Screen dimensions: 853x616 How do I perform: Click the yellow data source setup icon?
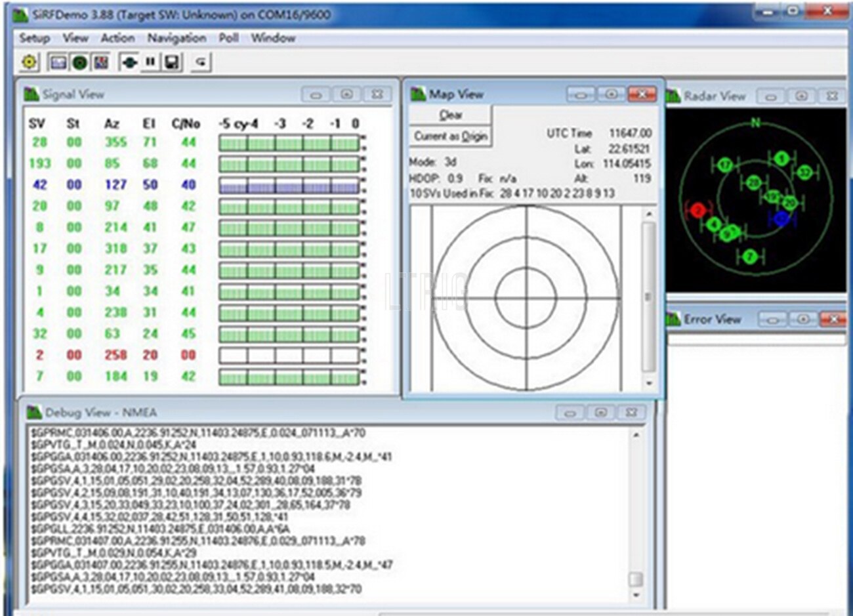[x=29, y=62]
